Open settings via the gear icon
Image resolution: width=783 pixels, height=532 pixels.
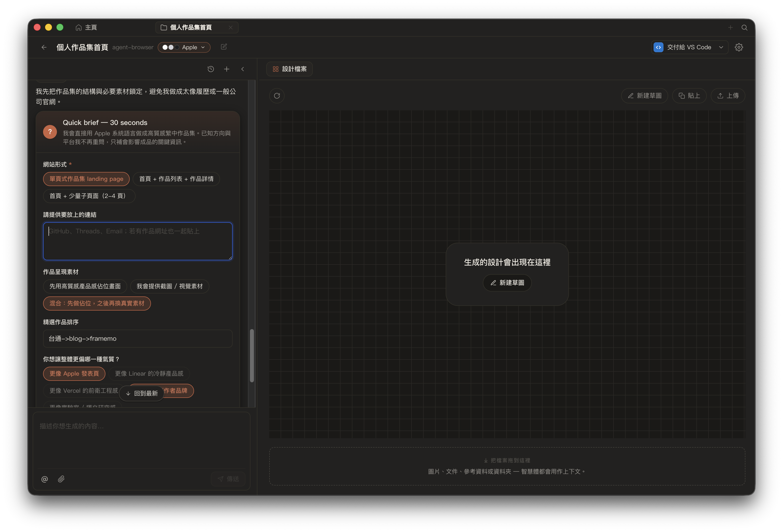tap(739, 47)
